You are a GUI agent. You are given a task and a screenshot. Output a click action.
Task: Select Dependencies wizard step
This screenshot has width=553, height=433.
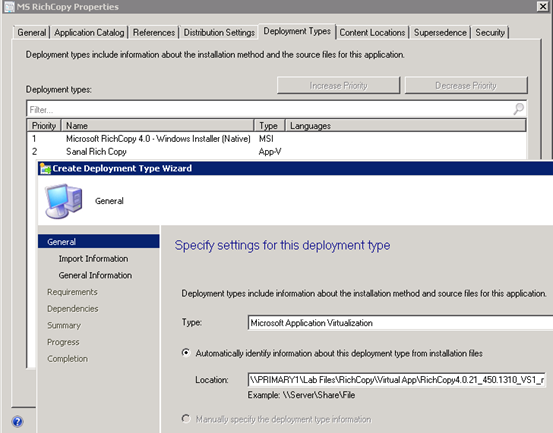coord(73,309)
